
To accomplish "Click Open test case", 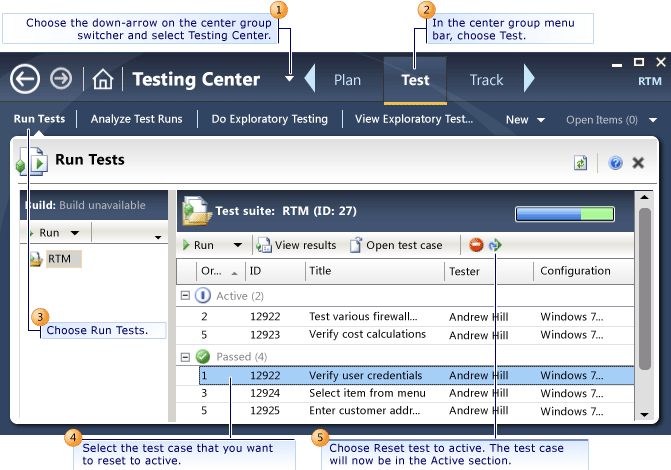I will (396, 245).
